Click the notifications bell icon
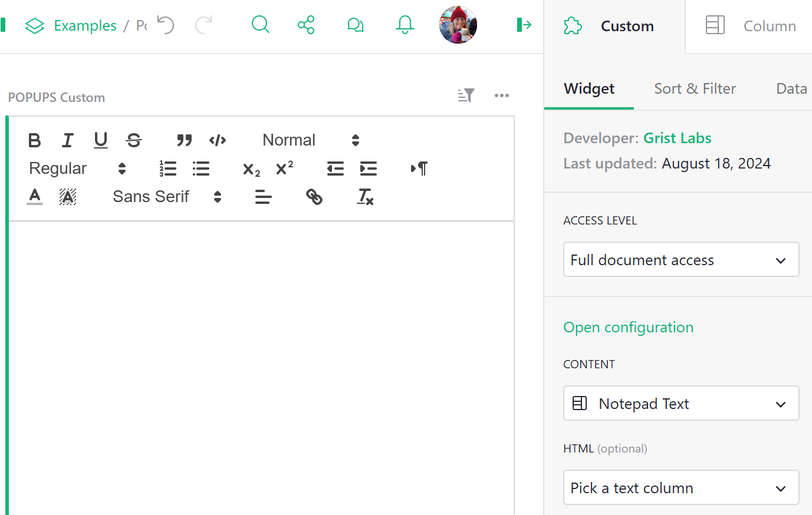 [x=405, y=25]
